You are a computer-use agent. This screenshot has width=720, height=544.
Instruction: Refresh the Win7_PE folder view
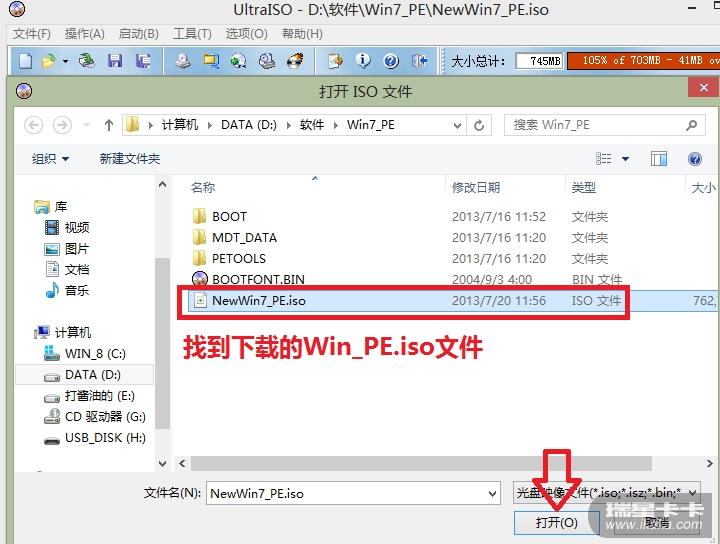click(479, 125)
